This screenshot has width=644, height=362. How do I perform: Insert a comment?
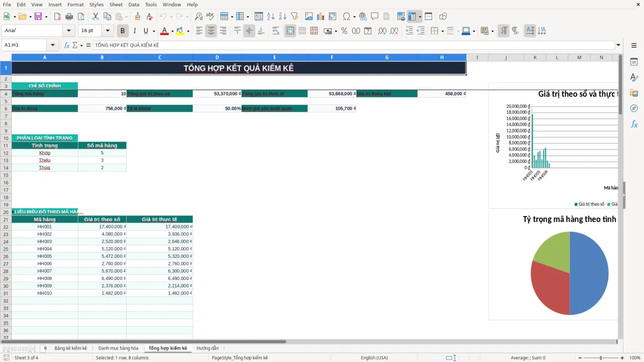(x=375, y=17)
